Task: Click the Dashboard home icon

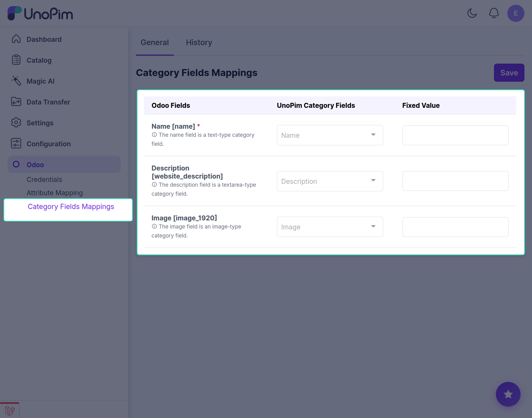Action: (16, 39)
